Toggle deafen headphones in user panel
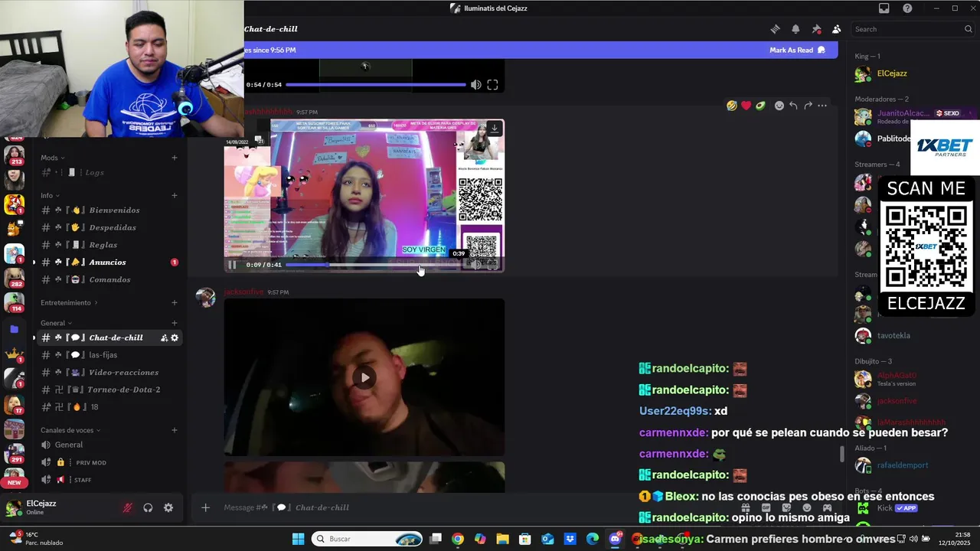The image size is (980, 551). coord(148,507)
